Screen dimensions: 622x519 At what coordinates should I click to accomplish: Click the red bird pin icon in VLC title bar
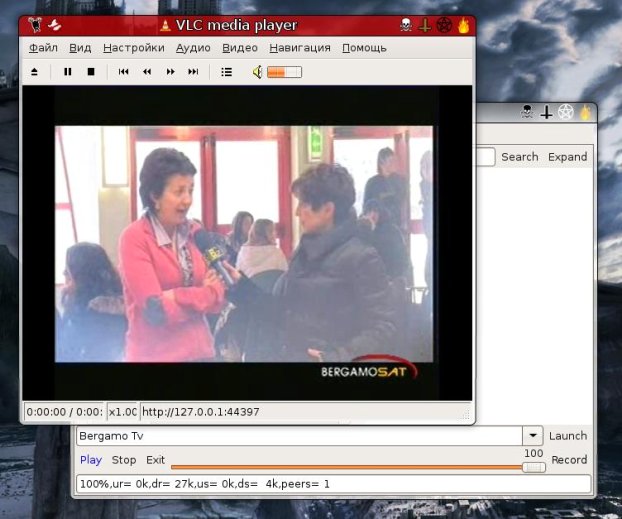coord(54,25)
